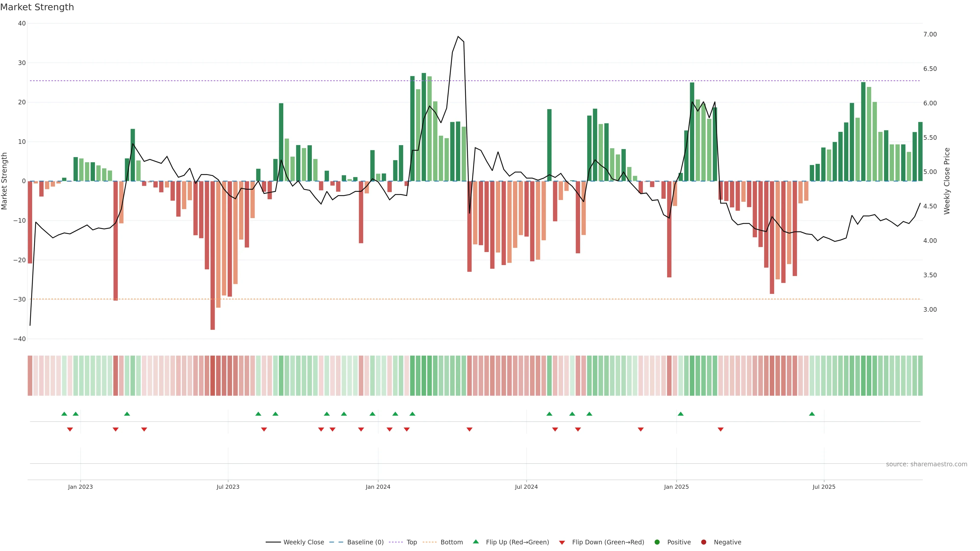Click the first heatmap cell in the color strip

click(x=30, y=375)
